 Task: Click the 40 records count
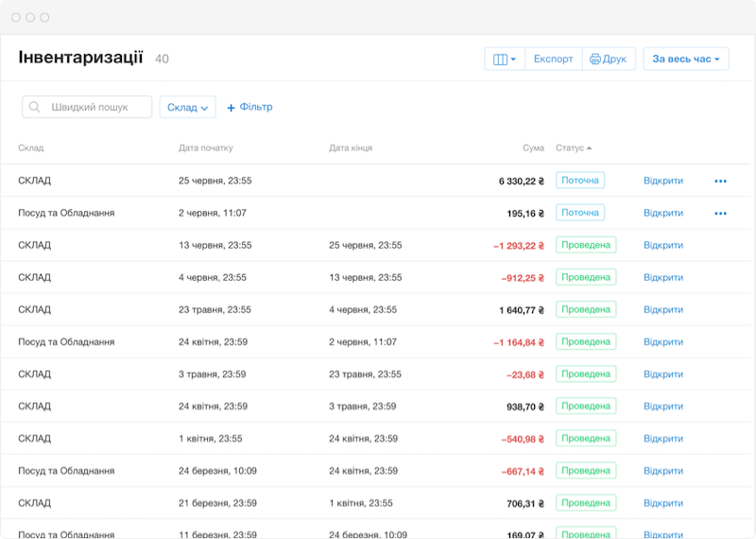coord(162,59)
